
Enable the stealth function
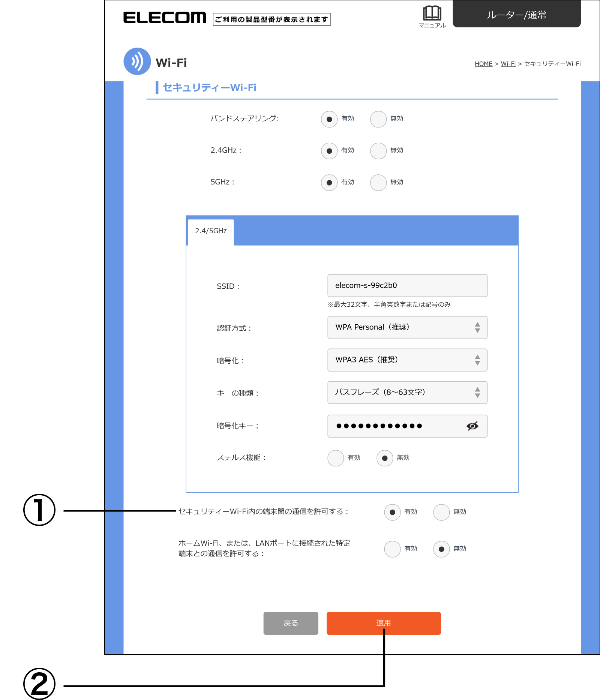point(336,458)
